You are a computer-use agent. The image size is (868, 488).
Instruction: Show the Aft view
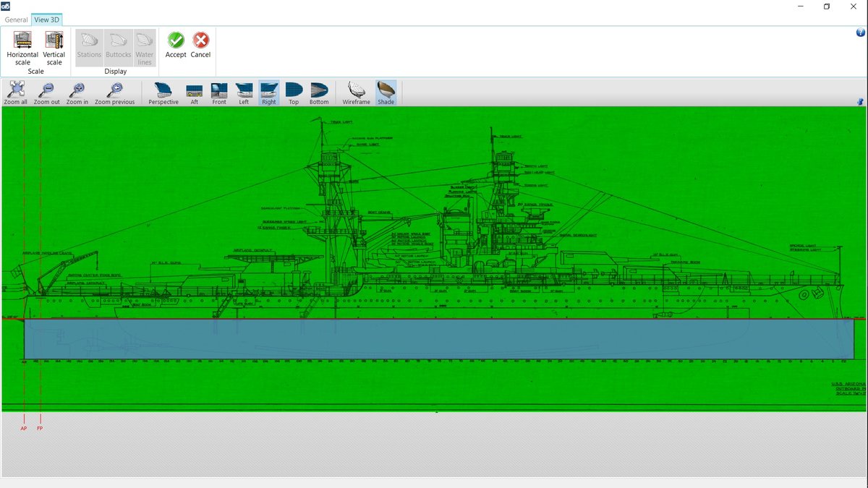click(x=194, y=93)
